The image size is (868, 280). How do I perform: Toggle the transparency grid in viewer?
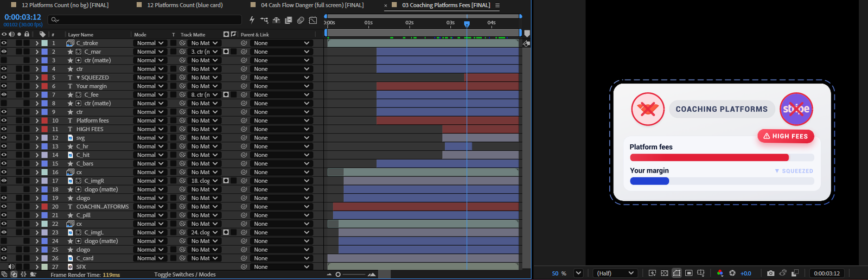[x=665, y=273]
